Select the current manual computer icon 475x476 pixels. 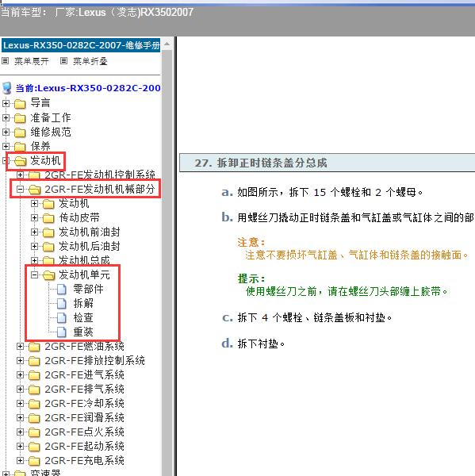click(x=6, y=88)
